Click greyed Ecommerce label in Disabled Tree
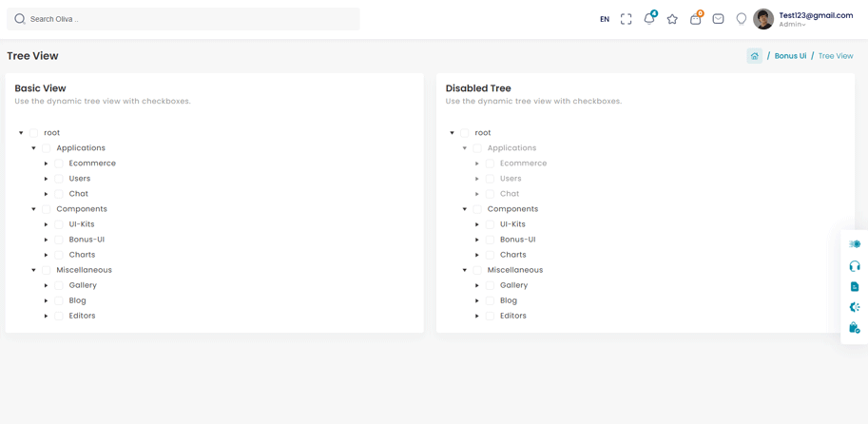 [524, 164]
